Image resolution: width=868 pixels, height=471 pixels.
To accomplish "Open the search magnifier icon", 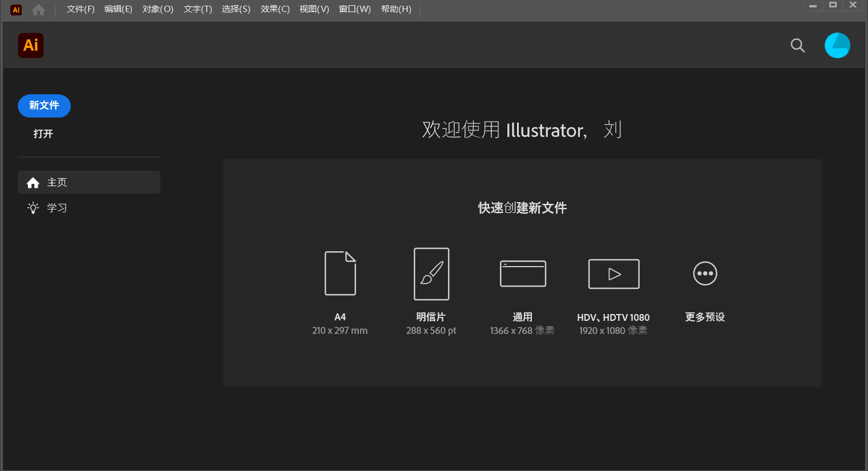I will [x=798, y=46].
